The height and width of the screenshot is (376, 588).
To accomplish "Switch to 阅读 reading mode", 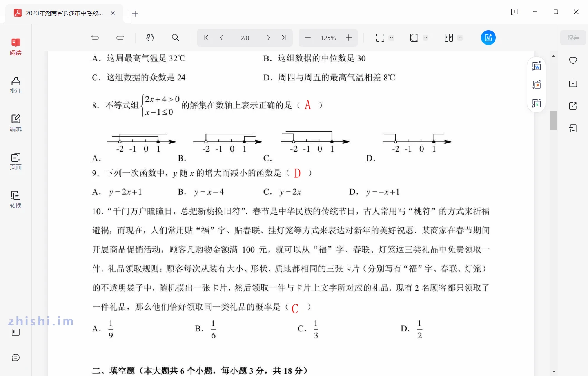I will click(x=16, y=47).
